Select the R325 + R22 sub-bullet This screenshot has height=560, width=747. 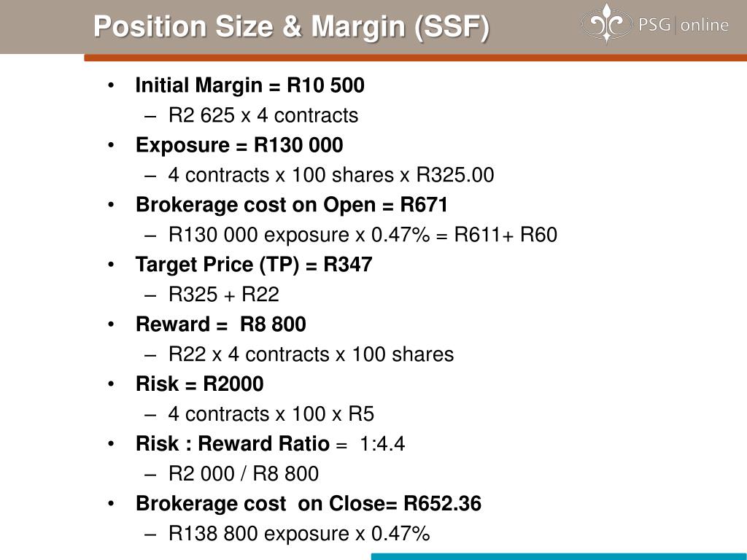point(223,295)
